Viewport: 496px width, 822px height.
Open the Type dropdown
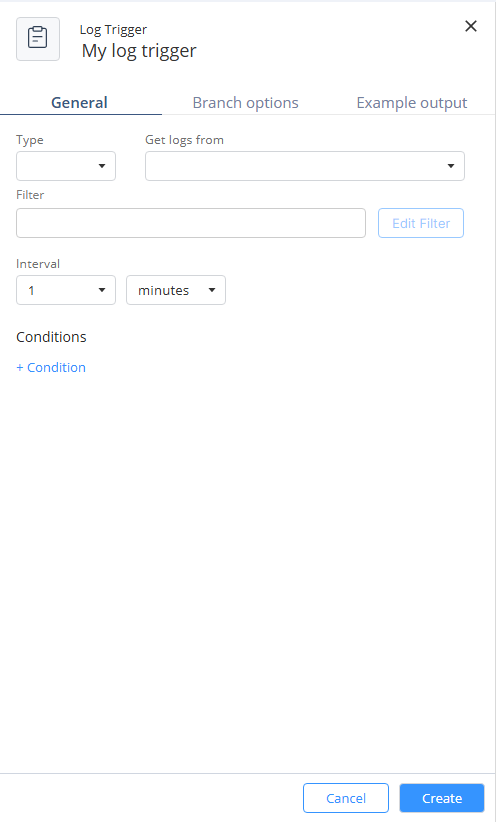click(x=66, y=166)
